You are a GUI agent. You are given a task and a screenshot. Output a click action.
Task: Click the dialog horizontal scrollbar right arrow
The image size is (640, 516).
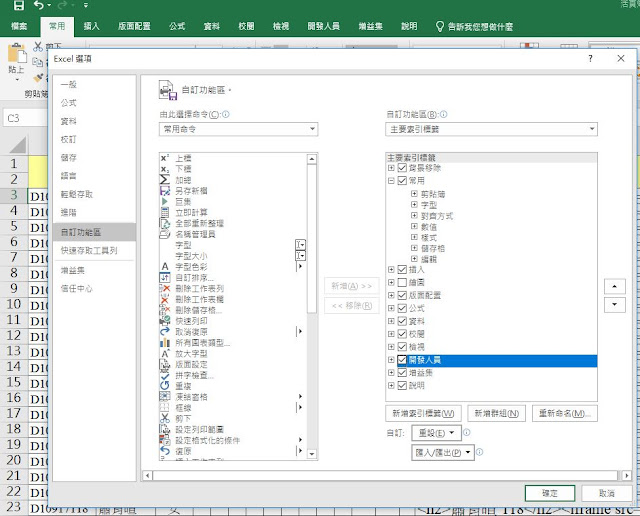tap(627, 476)
